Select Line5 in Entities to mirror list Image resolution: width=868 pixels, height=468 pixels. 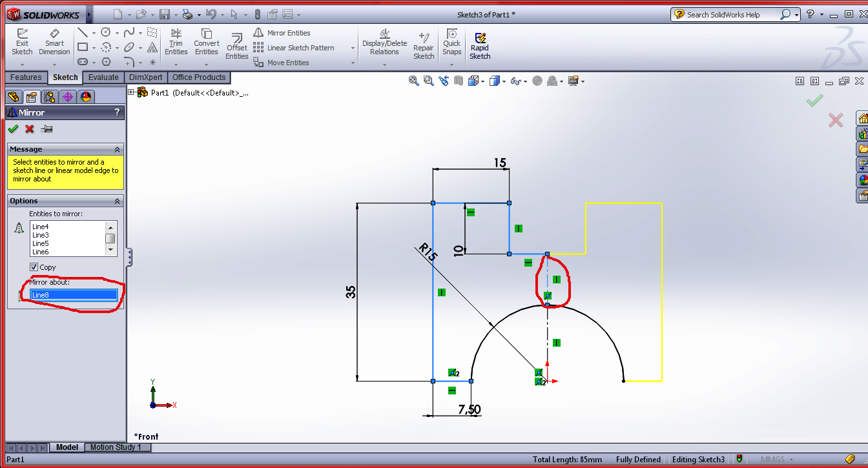tap(40, 243)
